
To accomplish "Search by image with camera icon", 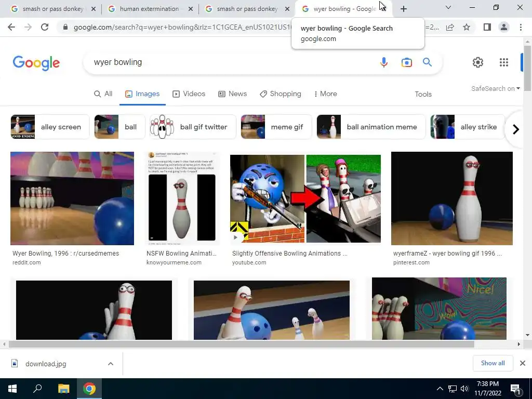I will [x=406, y=62].
